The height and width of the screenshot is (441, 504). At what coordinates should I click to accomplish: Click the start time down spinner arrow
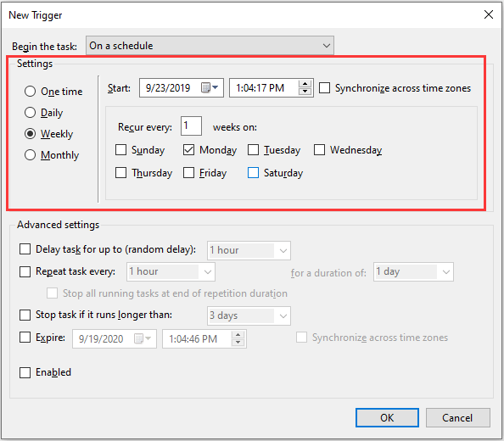pyautogui.click(x=305, y=92)
